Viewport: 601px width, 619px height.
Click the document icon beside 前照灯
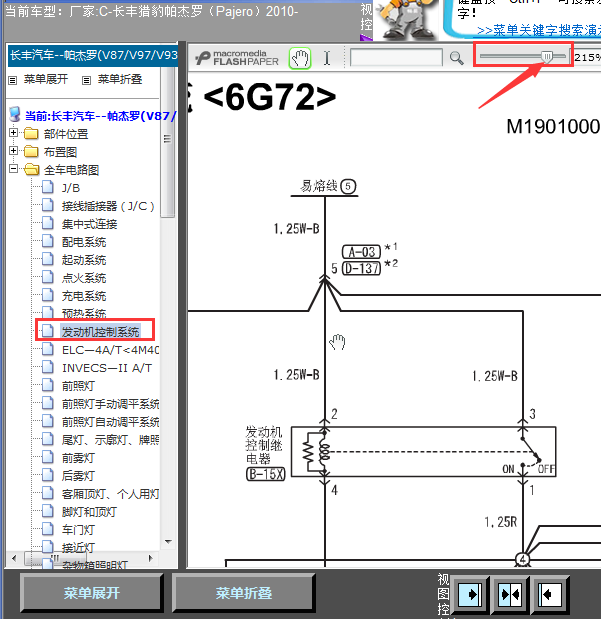[48, 385]
